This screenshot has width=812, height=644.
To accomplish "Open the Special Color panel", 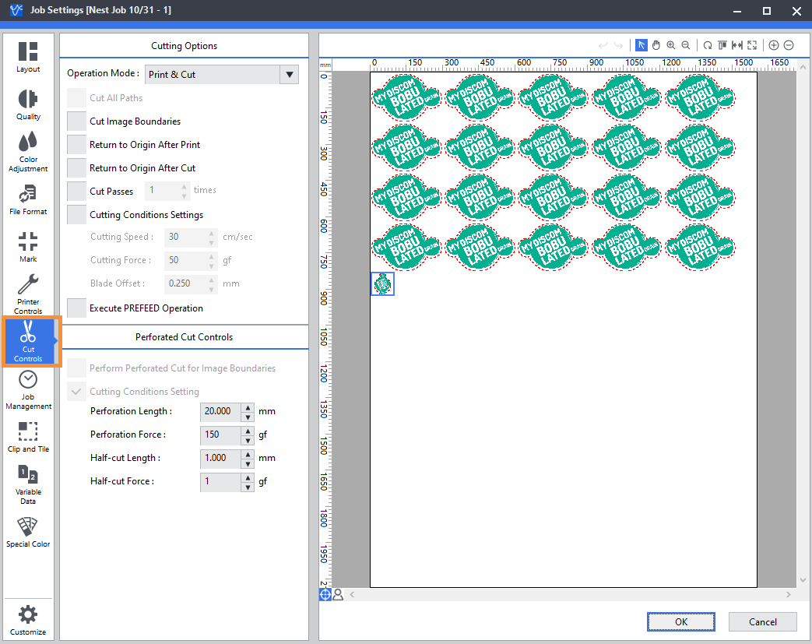I will [x=28, y=532].
